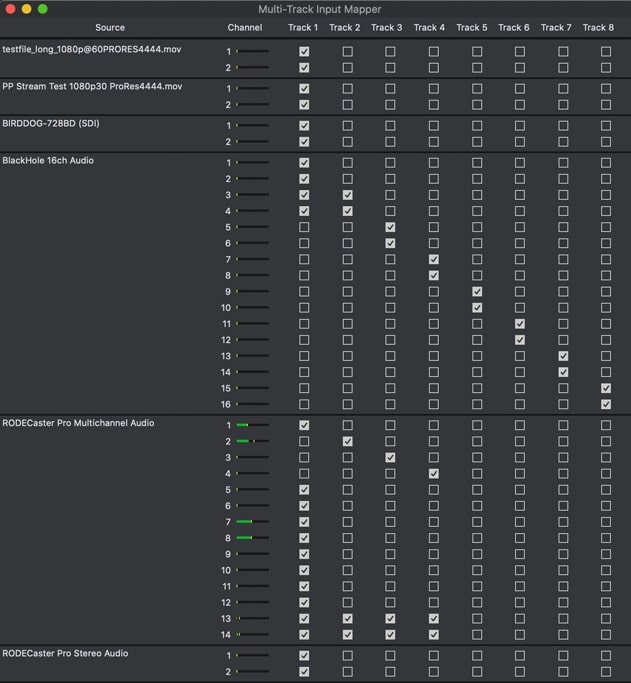Viewport: 631px width, 683px height.
Task: Uncheck Track 1 for testfile_long_1080p channel 1
Action: [304, 51]
